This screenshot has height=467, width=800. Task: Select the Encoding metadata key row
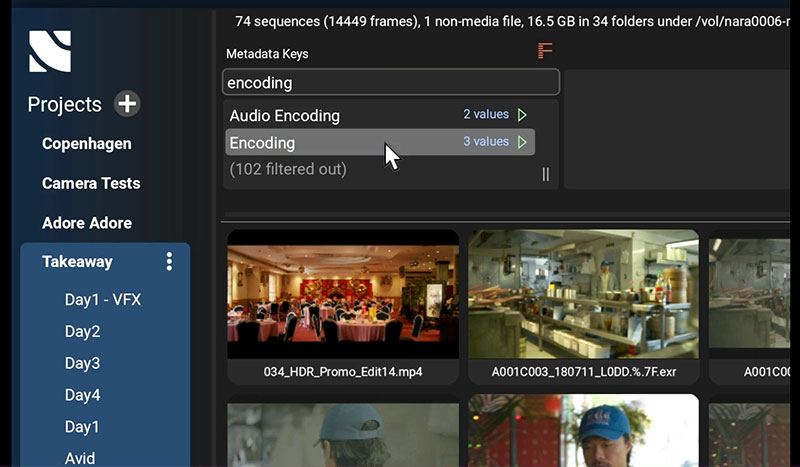click(x=380, y=142)
